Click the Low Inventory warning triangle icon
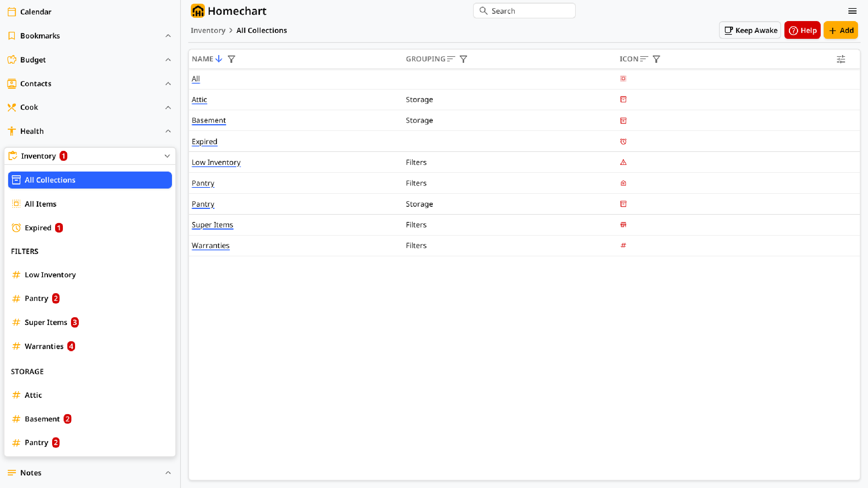This screenshot has height=488, width=868. [x=623, y=162]
